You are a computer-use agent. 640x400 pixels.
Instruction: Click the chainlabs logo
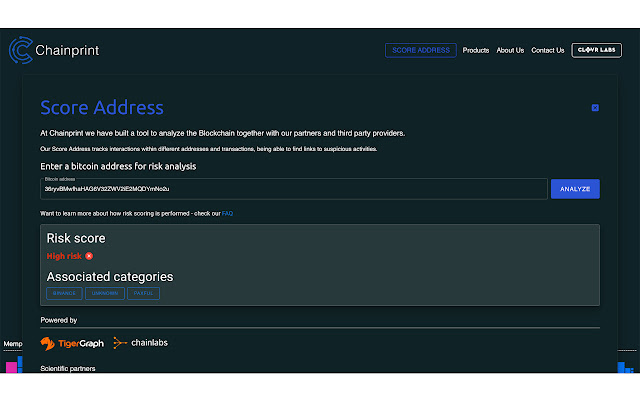(x=140, y=343)
